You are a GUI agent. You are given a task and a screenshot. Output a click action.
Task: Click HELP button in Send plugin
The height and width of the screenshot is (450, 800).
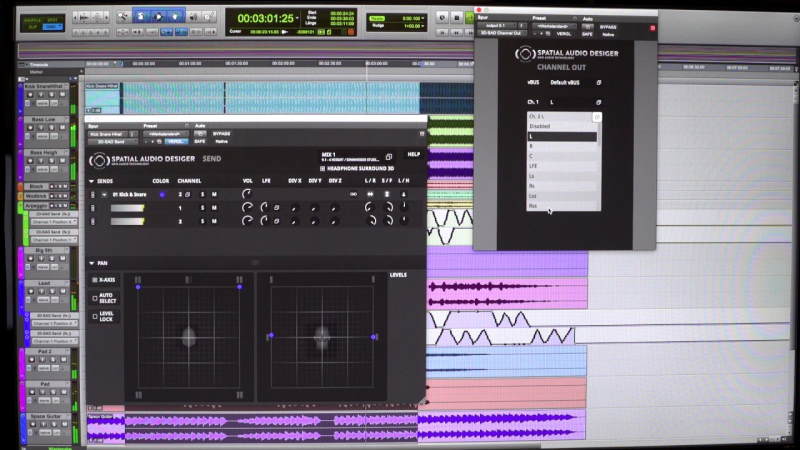pos(413,154)
